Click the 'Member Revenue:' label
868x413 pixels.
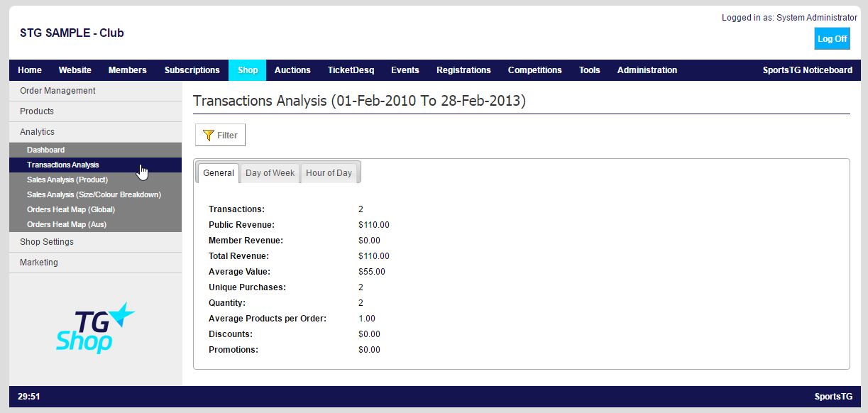pos(245,241)
